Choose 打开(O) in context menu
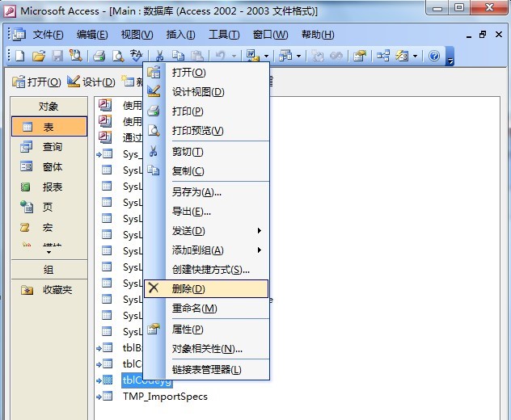Image resolution: width=511 pixels, height=420 pixels. 206,72
